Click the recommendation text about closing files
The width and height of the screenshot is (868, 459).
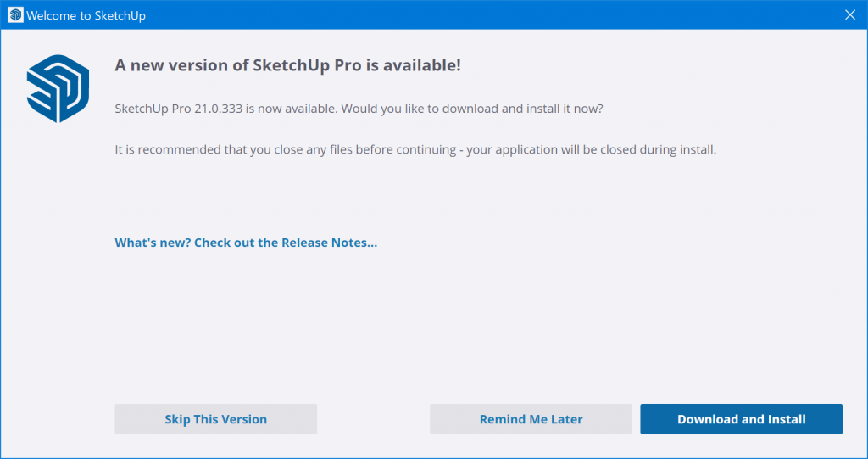click(415, 149)
